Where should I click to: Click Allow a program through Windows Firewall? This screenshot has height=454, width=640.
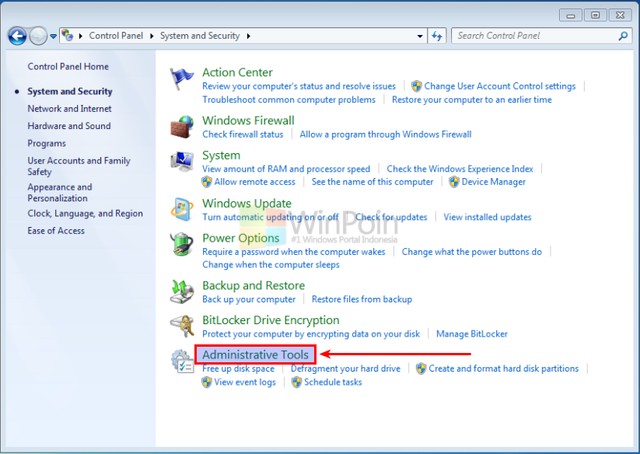386,134
